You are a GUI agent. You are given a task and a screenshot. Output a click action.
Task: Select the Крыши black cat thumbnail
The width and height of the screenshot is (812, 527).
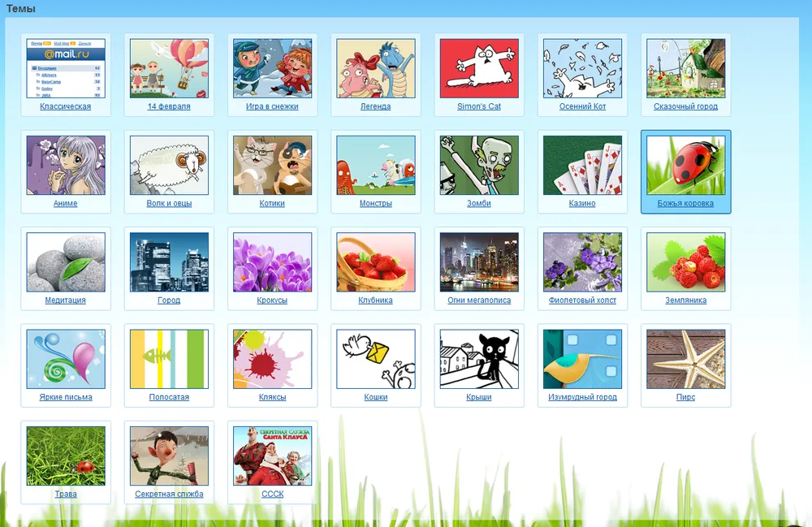tap(479, 359)
